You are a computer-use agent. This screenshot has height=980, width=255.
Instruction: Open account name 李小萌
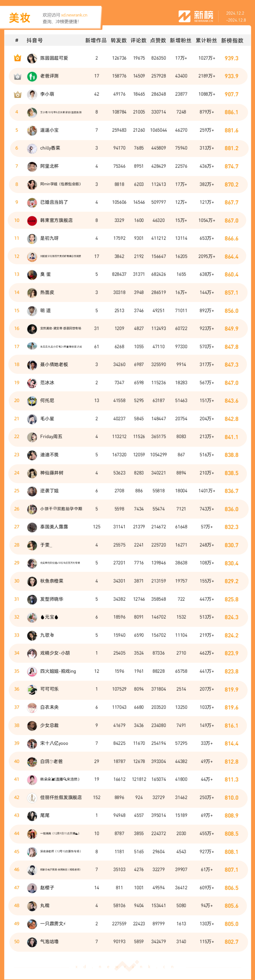47,94
